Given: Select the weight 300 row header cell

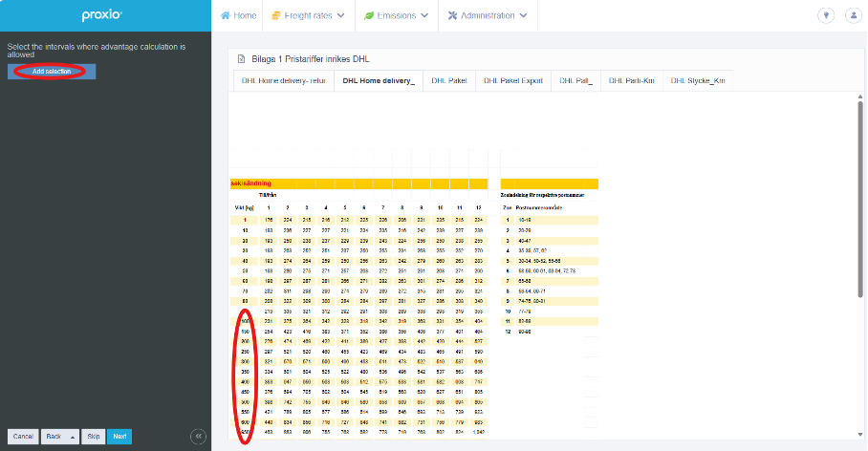Looking at the screenshot, I should pos(245,362).
